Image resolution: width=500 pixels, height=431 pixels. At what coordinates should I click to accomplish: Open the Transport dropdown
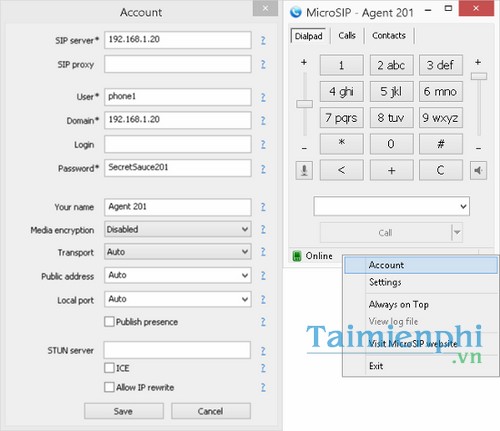[178, 252]
